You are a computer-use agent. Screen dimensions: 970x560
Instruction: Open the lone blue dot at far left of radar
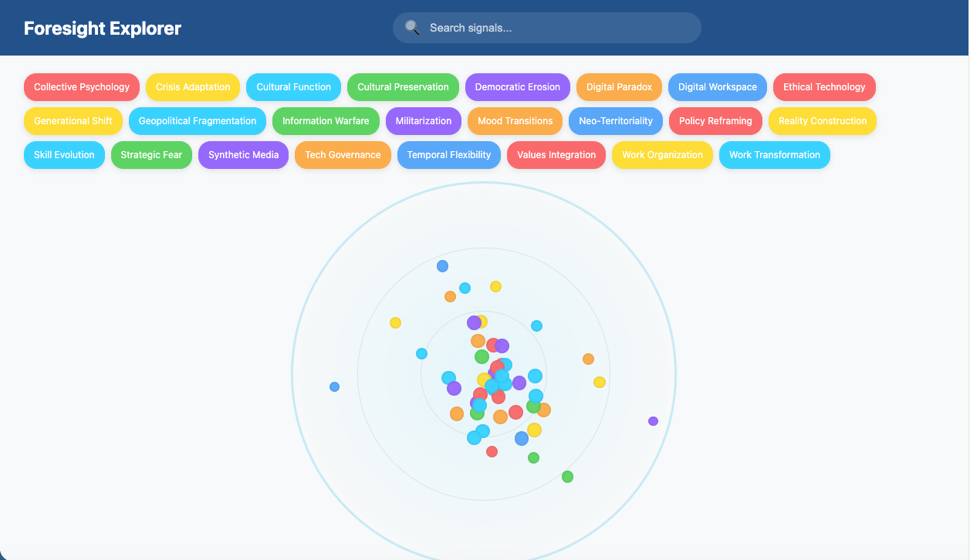334,386
